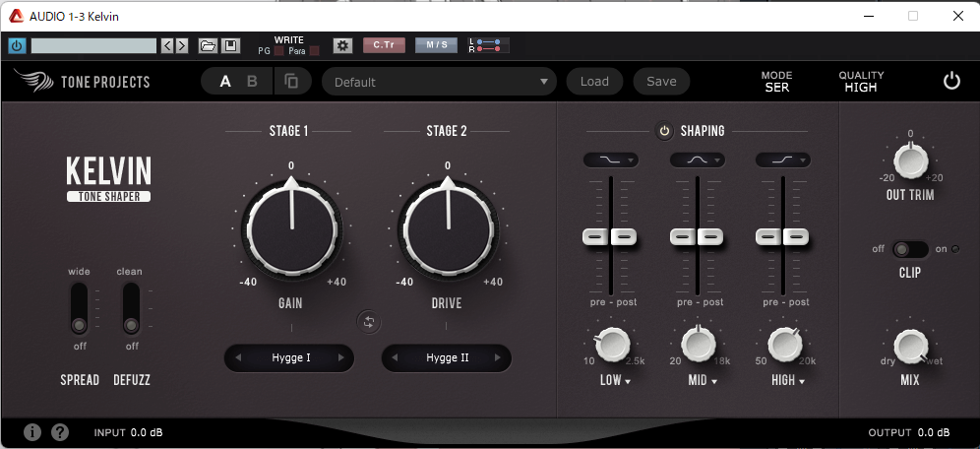Screen dimensions: 980x449
Task: Save preset with floppy disk icon
Action: point(230,45)
